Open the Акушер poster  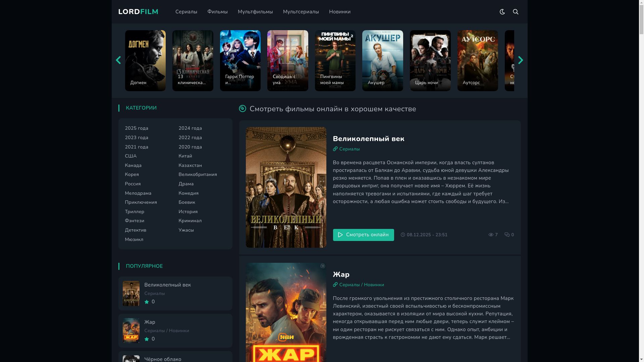(x=383, y=61)
